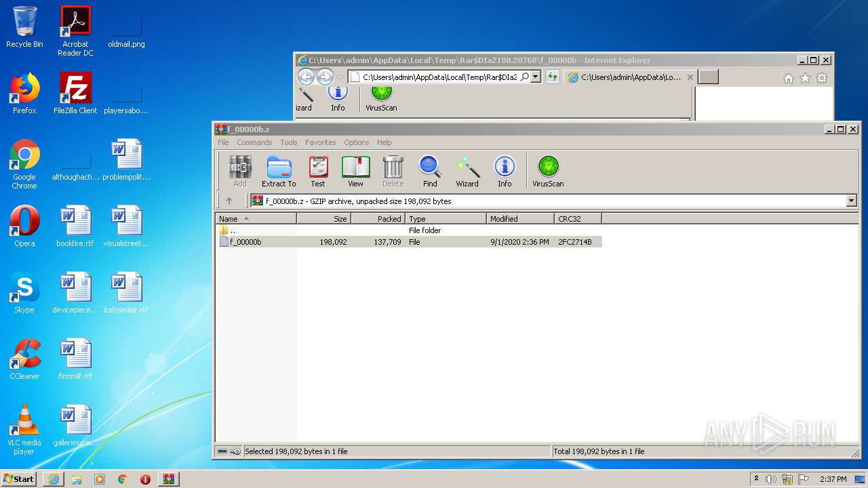This screenshot has height=488, width=868.
Task: Open Find in WinRAR toolbar
Action: 430,171
